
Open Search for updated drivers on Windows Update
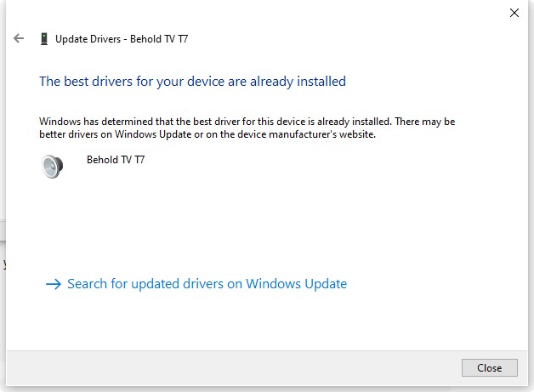tap(207, 284)
